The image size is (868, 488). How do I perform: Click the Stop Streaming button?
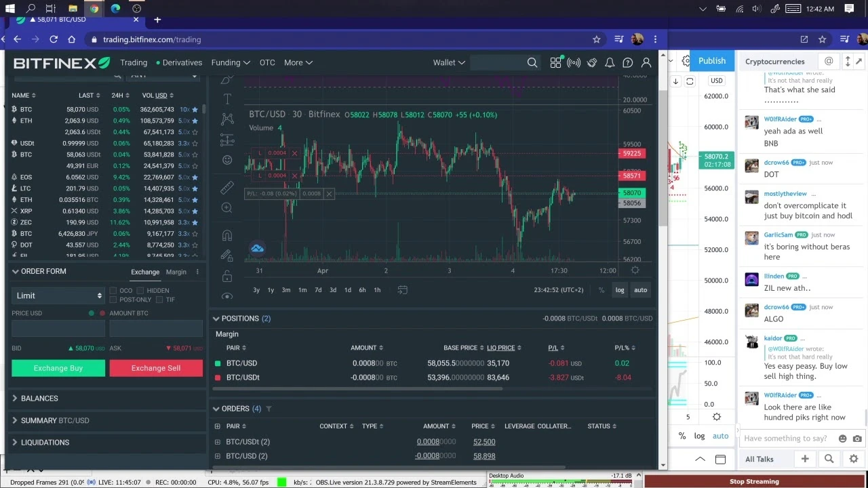[x=754, y=482]
